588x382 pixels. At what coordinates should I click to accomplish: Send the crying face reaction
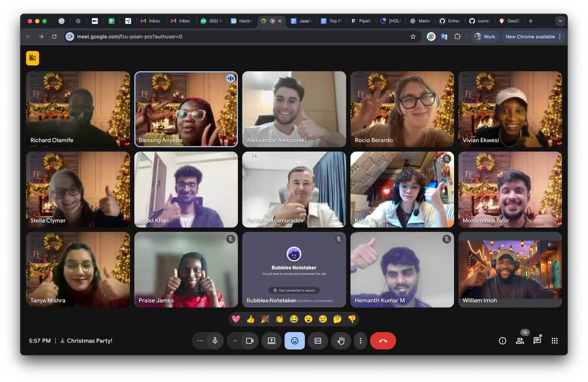(322, 319)
